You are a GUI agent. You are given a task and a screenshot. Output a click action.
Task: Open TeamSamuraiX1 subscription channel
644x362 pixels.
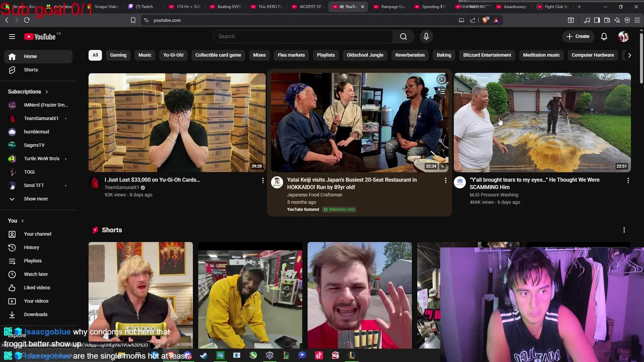coord(38,118)
